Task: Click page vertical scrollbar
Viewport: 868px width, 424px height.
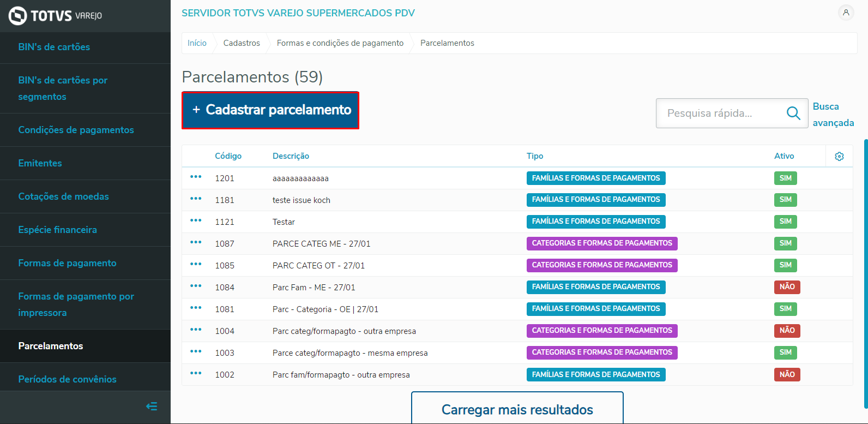Action: [x=865, y=274]
